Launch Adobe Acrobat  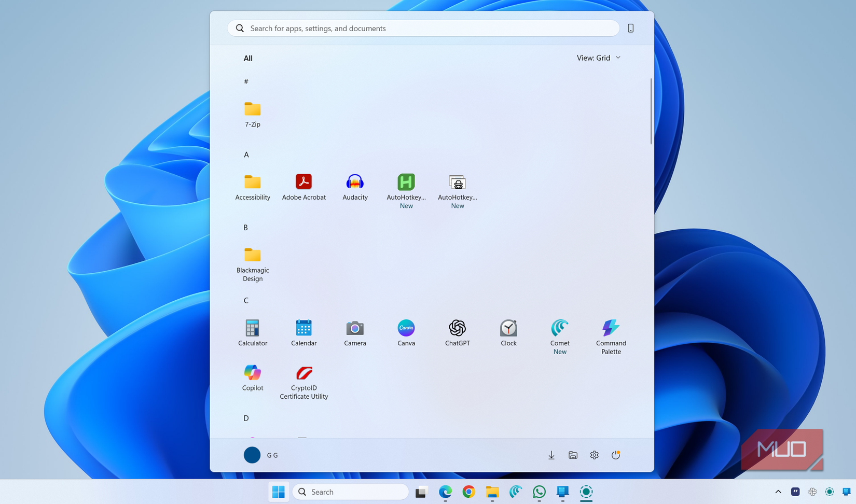[304, 187]
